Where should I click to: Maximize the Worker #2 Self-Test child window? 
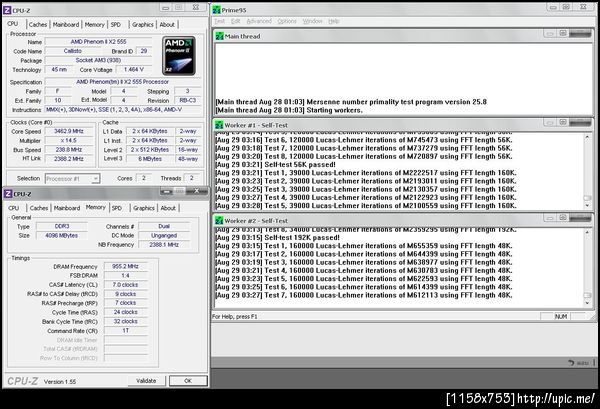563,218
